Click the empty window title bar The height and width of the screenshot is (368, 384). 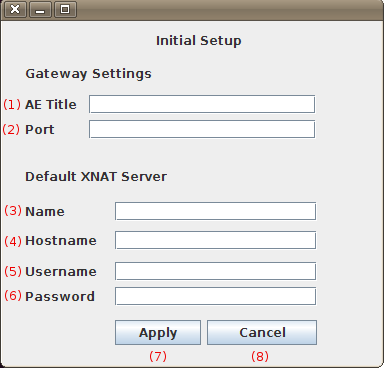point(230,10)
